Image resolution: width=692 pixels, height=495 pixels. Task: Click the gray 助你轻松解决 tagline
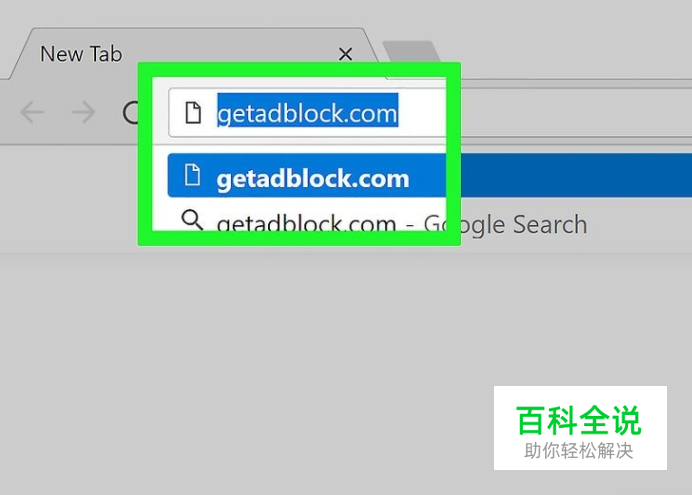coord(579,451)
